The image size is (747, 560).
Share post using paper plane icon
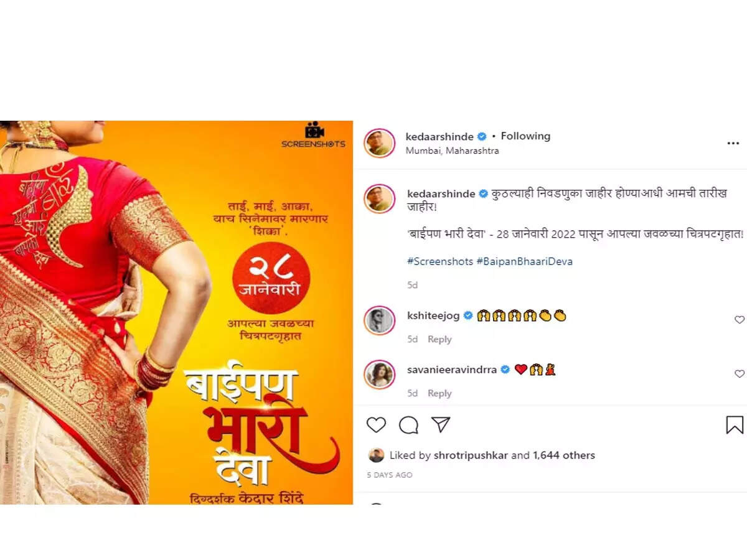point(441,424)
